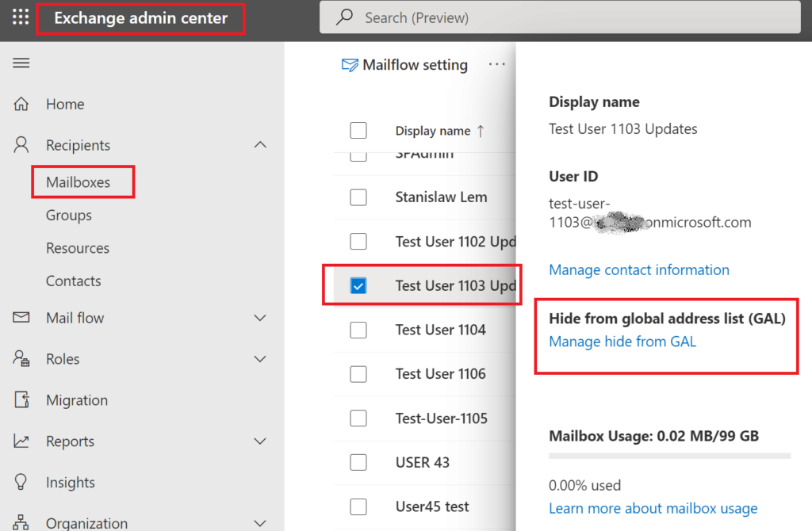Expand the Mail flow section chevron

click(260, 318)
